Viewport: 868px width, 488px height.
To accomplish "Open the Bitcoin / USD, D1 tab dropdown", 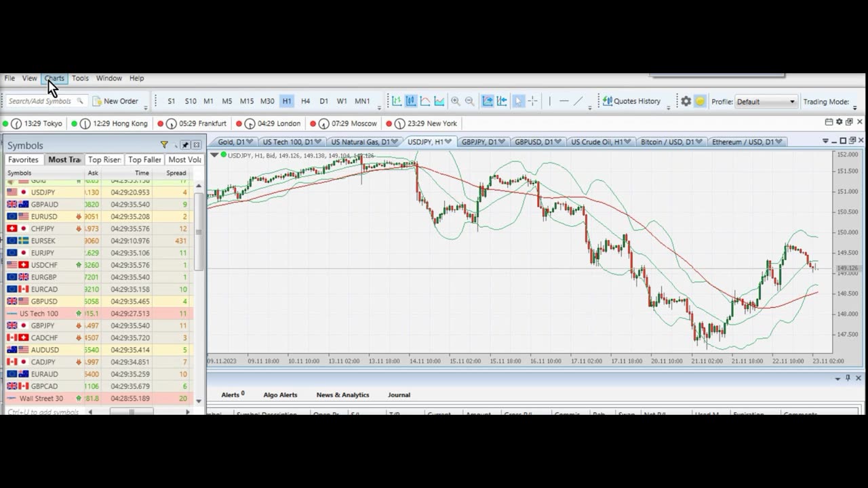I will pos(698,142).
